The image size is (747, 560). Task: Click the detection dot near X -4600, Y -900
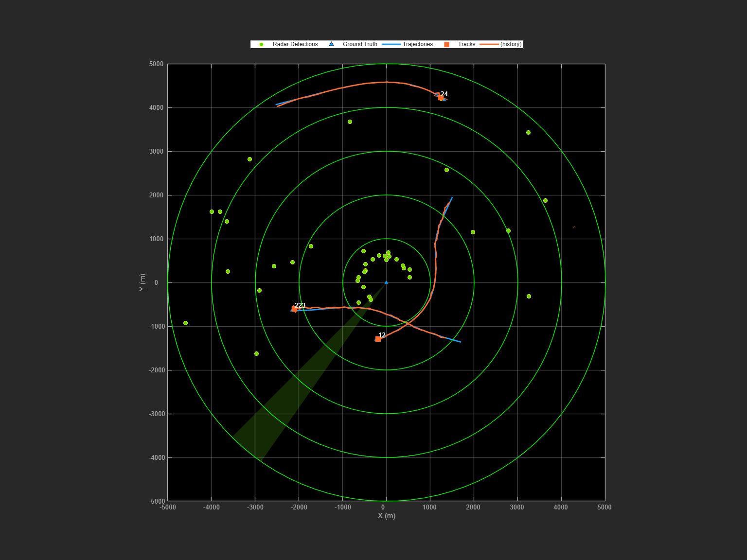tap(185, 323)
